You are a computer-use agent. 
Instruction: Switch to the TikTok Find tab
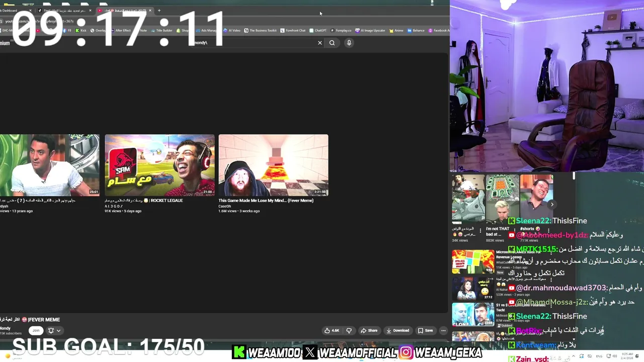64,11
